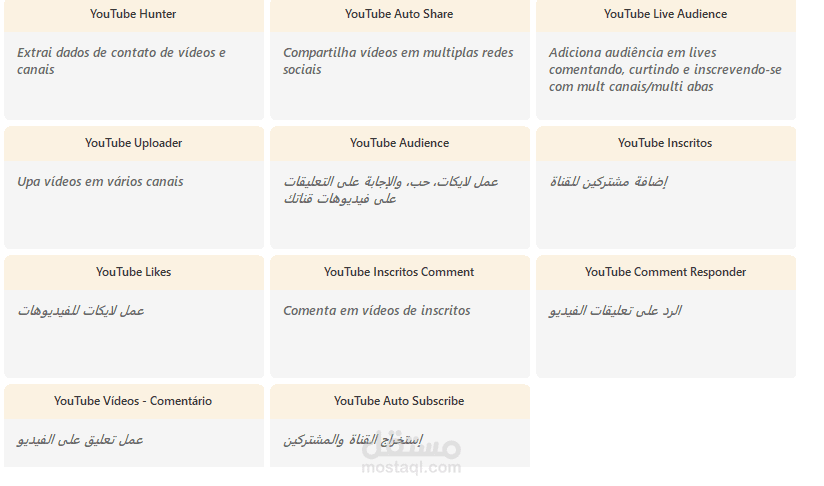Select the YouTube Uploader card header
Viewport: 824px width, 486px height.
coord(133,143)
